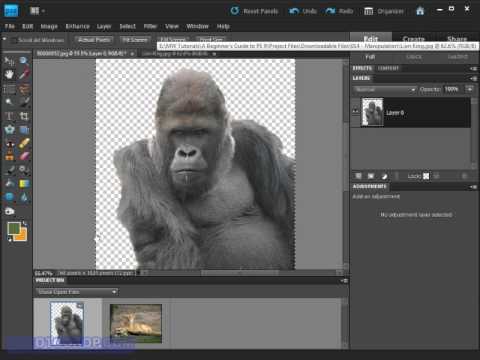This screenshot has width=480, height=360.
Task: Switch to the Share tab
Action: (457, 38)
